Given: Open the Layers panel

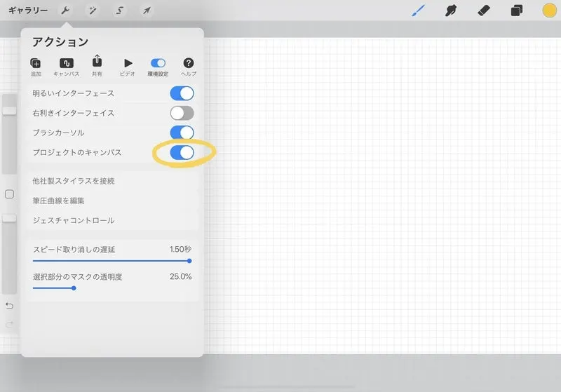Looking at the screenshot, I should pos(517,11).
